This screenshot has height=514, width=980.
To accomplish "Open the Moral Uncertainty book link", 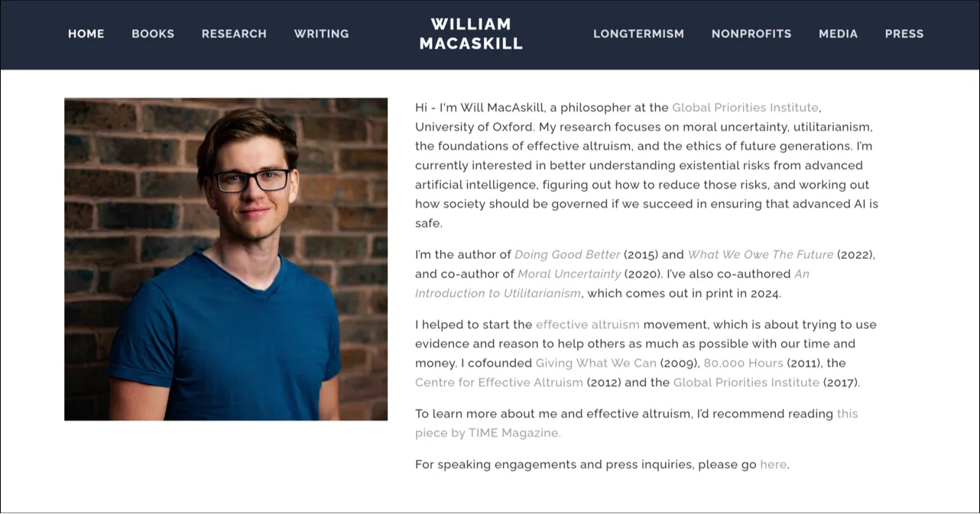I will click(569, 273).
